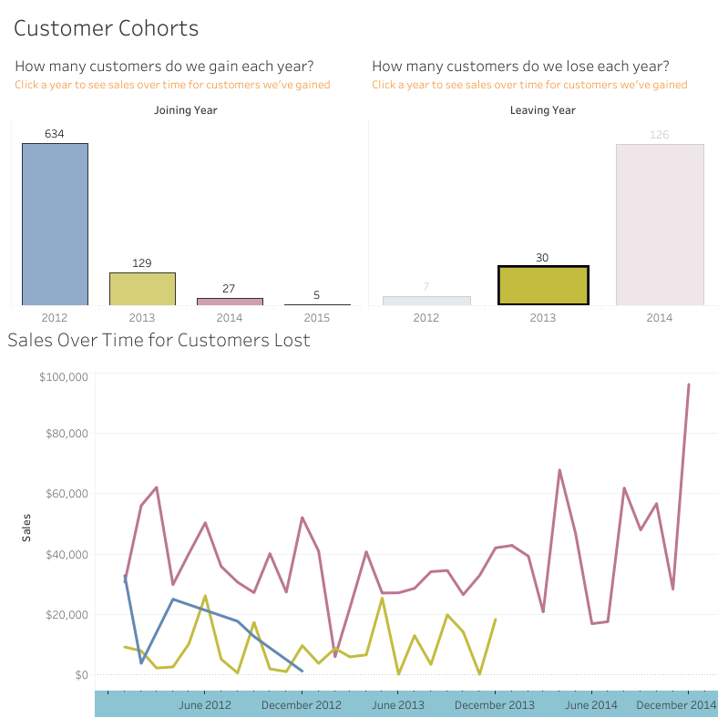This screenshot has height=728, width=728.
Task: Click orange hint text under gain question
Action: (172, 85)
